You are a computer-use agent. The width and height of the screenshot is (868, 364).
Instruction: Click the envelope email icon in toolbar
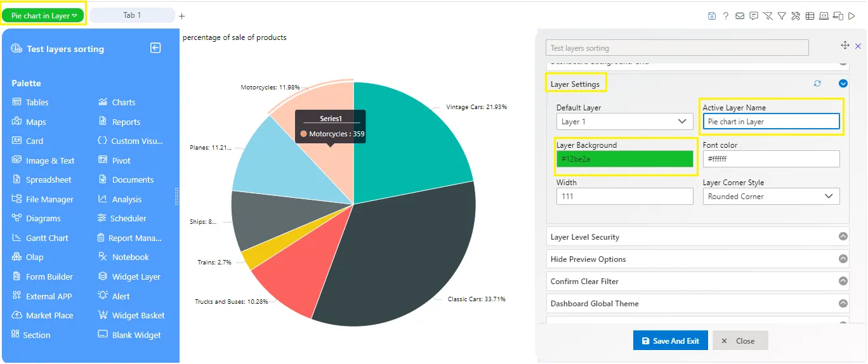(740, 16)
